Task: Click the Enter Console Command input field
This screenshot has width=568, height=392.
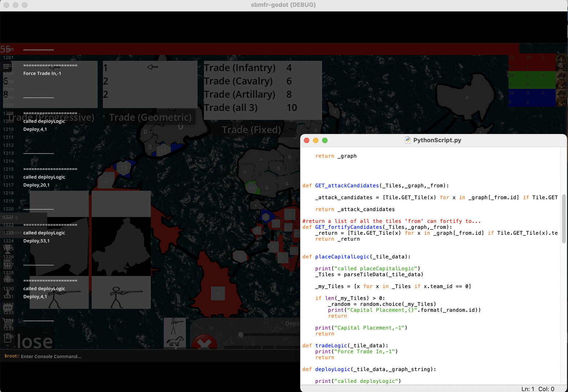Action: pos(145,356)
